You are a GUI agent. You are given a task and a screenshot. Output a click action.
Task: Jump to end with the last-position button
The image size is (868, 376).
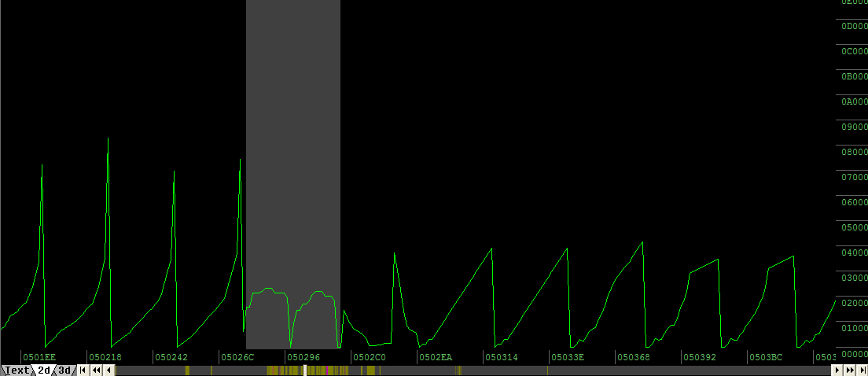click(x=862, y=370)
